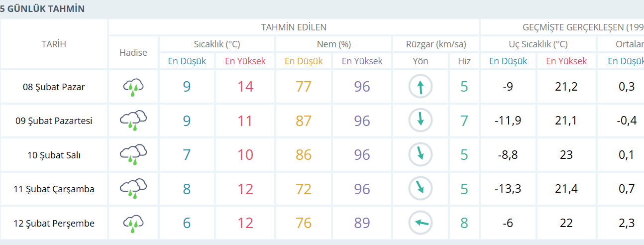Screen dimensions: 644x245
Task: Click the Rüzgar (km/sa) header
Action: point(436,44)
